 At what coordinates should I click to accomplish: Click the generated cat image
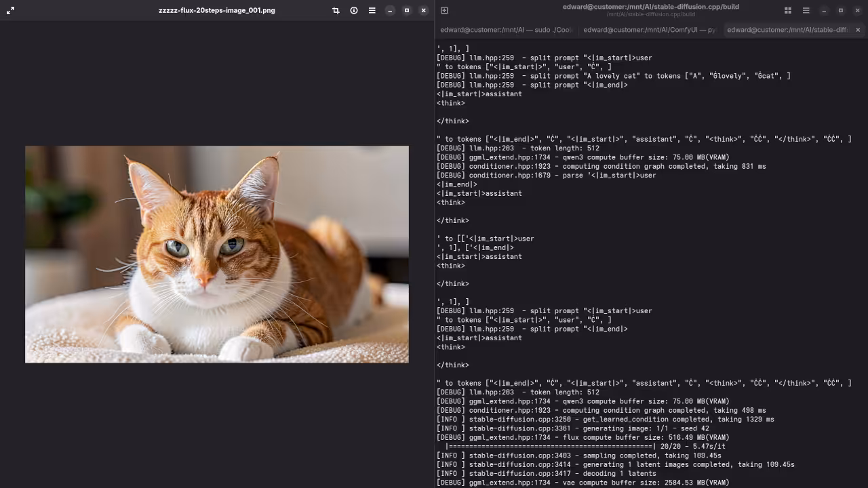[x=217, y=254]
